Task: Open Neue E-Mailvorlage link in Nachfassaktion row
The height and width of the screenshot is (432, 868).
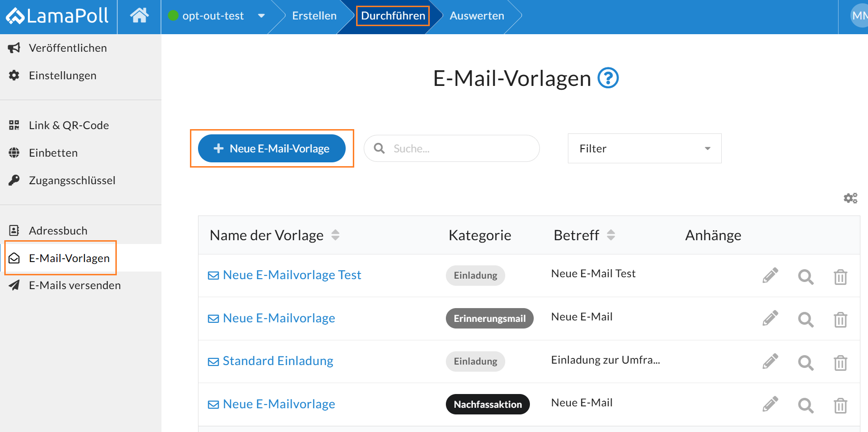Action: [279, 404]
